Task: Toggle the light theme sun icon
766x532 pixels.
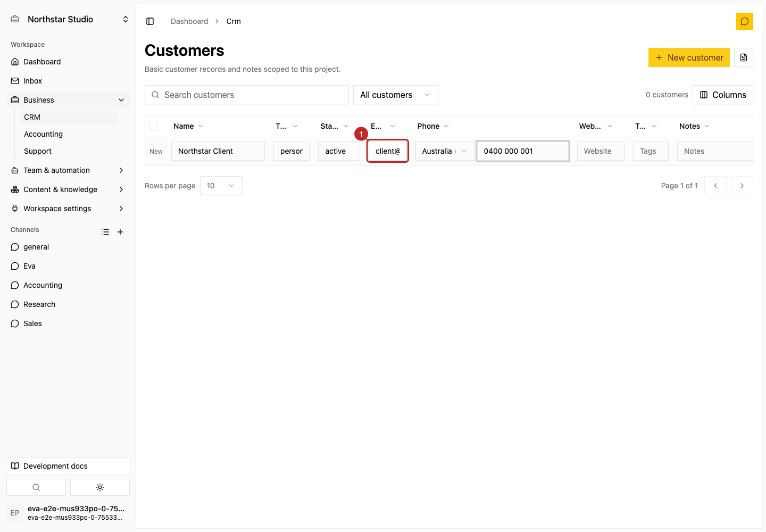Action: coord(100,487)
